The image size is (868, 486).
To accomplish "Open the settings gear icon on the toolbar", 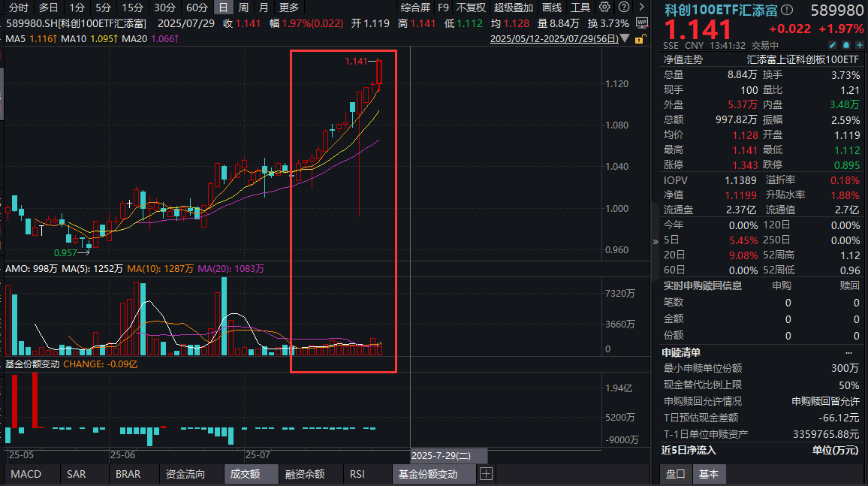I will pos(604,8).
